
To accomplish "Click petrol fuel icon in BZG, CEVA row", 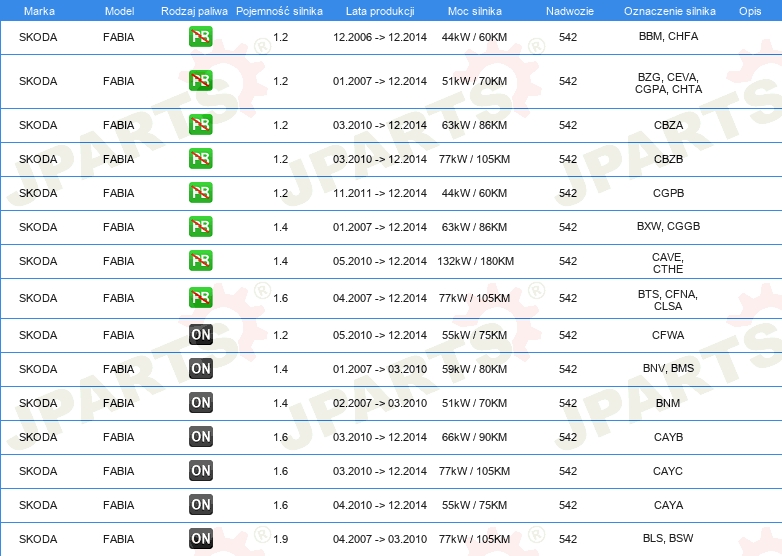I will point(200,80).
